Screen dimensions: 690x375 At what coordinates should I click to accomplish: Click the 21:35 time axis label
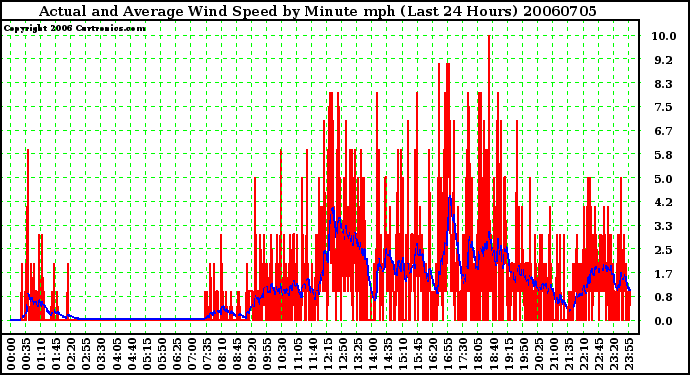(569, 354)
